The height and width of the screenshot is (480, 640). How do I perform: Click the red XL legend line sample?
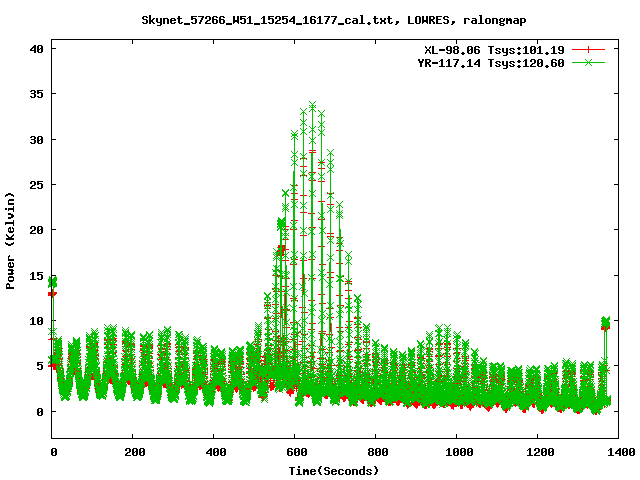[x=588, y=50]
